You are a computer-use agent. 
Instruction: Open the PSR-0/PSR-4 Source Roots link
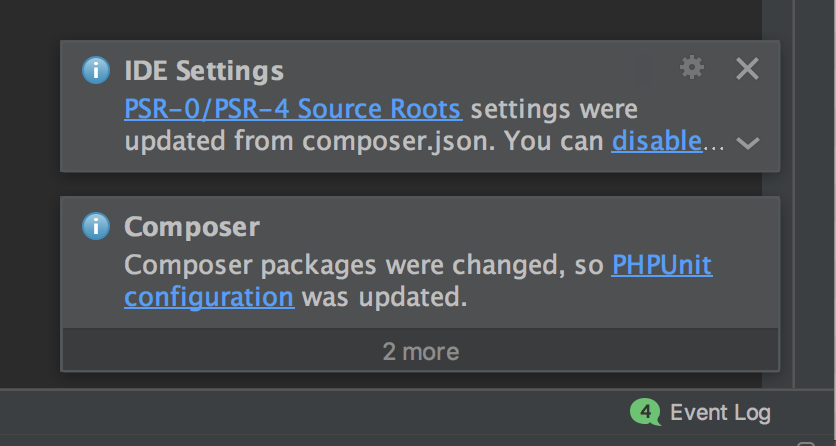292,108
